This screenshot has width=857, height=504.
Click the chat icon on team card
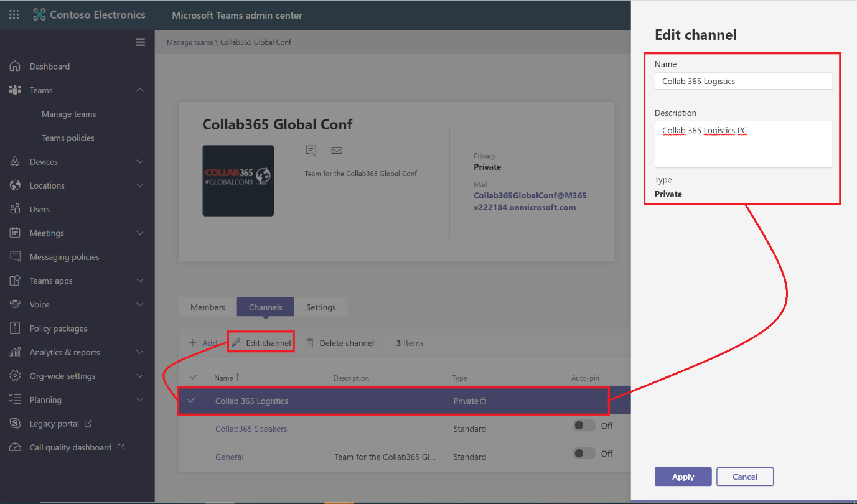click(311, 151)
